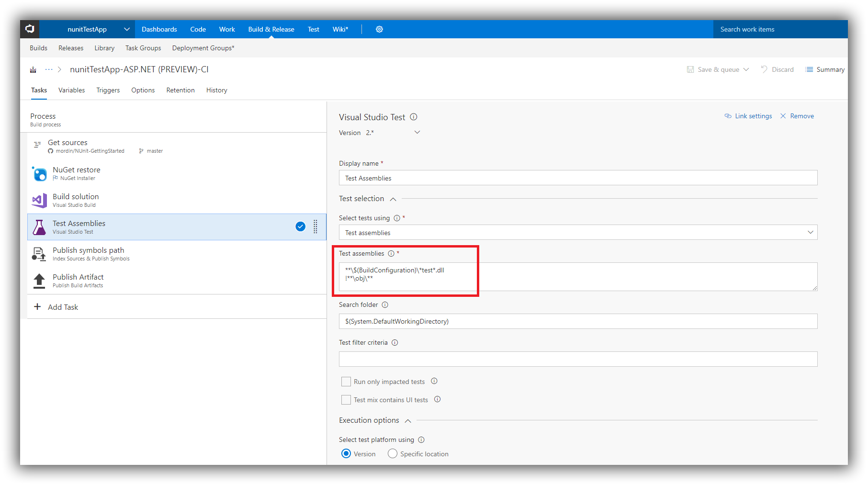The image size is (868, 485).
Task: Show info for Select test platform using
Action: click(x=421, y=440)
